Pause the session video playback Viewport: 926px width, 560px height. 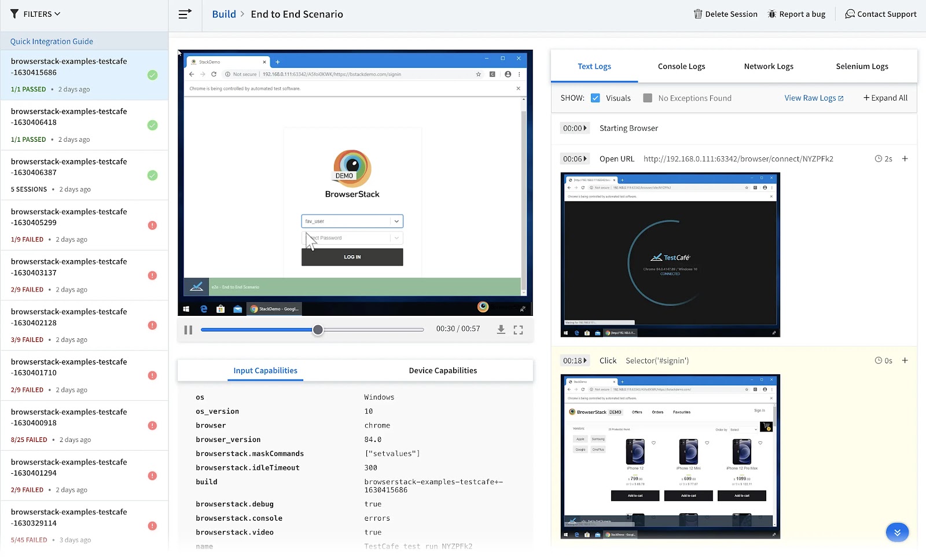point(188,329)
